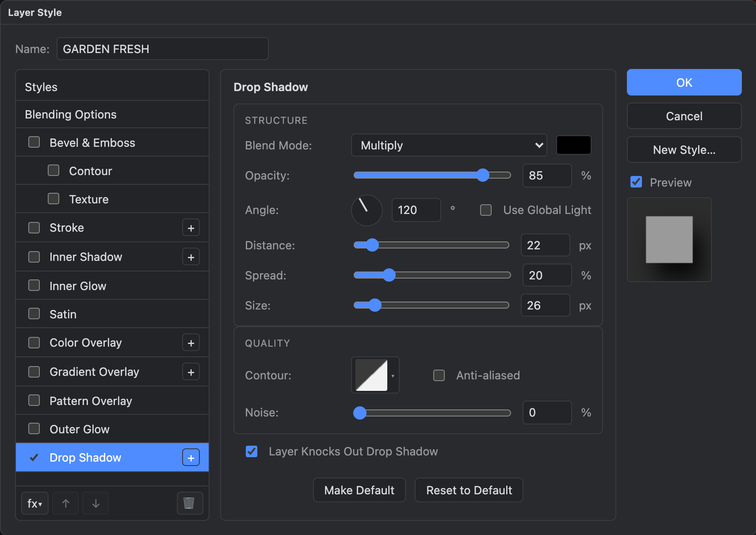756x535 pixels.
Task: Select the Styles section
Action: pos(112,87)
